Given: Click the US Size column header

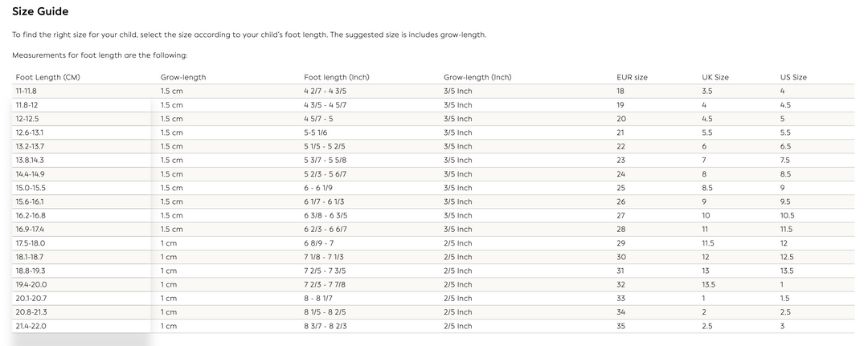Looking at the screenshot, I should 794,77.
